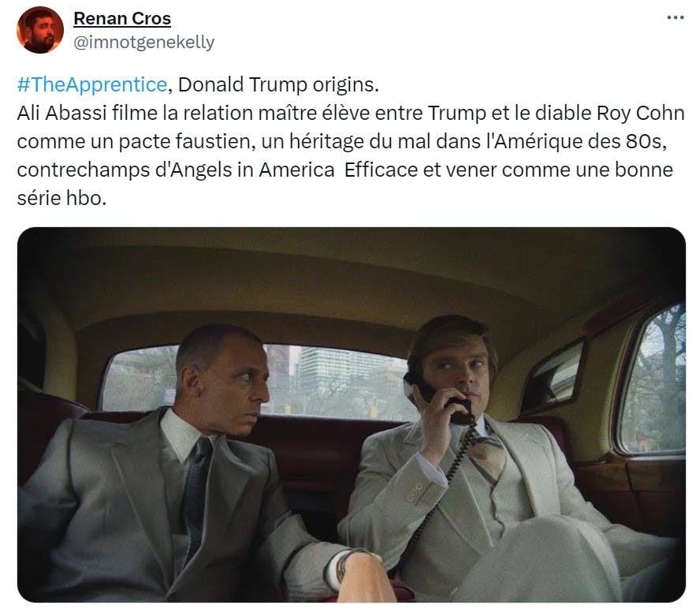
Task: Open the Renan Cros display name link
Action: pyautogui.click(x=122, y=18)
